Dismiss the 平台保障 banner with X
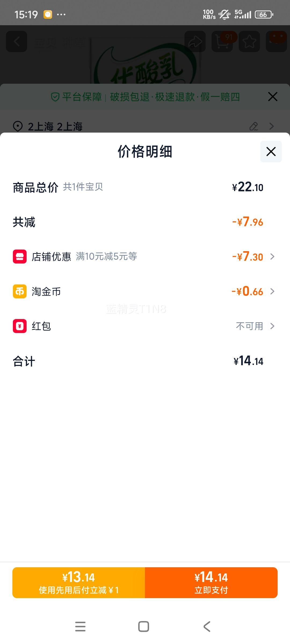 273,97
